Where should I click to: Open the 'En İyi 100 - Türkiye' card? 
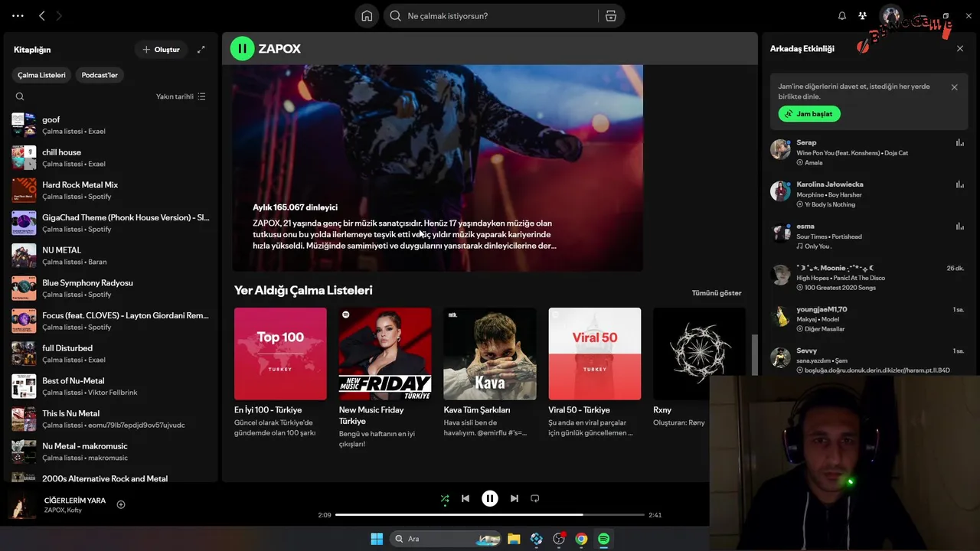[x=280, y=373]
